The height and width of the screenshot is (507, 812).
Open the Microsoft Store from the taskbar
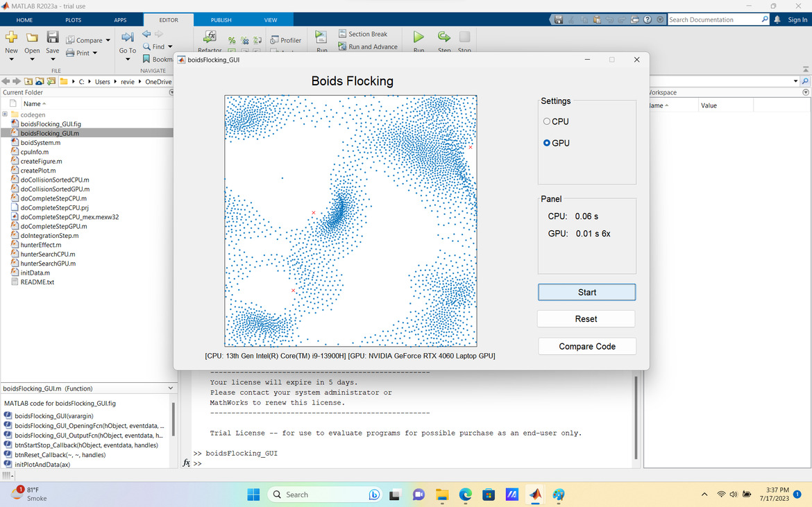(x=489, y=495)
